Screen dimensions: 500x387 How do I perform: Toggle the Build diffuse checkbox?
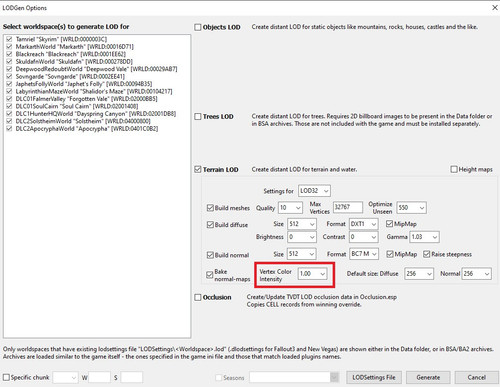coord(210,225)
